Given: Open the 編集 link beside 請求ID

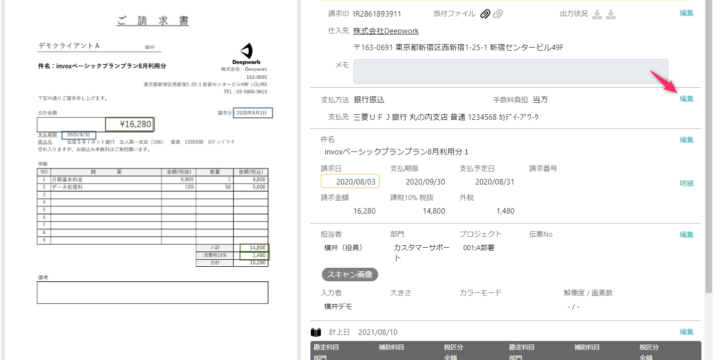Looking at the screenshot, I should pyautogui.click(x=686, y=13).
